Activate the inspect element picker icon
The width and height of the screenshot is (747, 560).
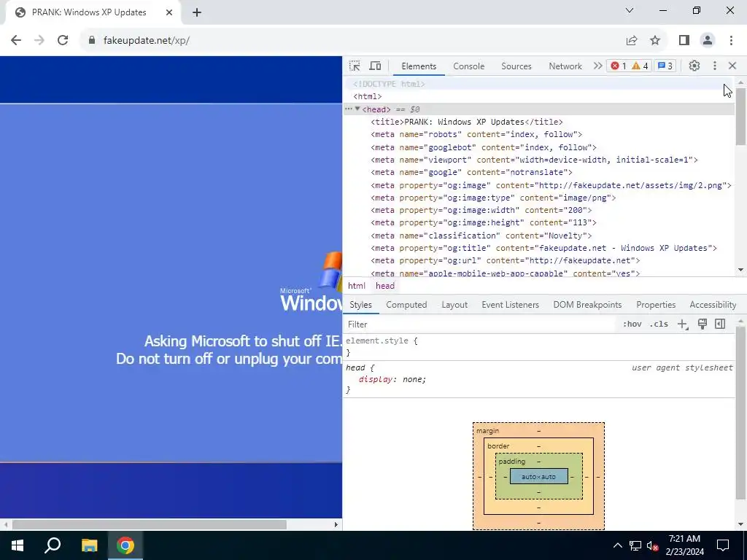pos(355,66)
